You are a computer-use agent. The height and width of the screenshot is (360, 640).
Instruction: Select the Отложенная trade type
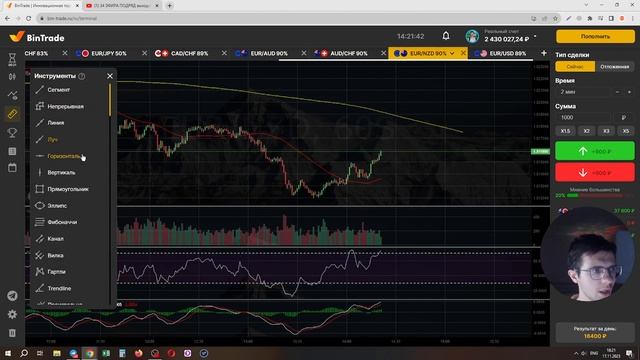tap(615, 67)
